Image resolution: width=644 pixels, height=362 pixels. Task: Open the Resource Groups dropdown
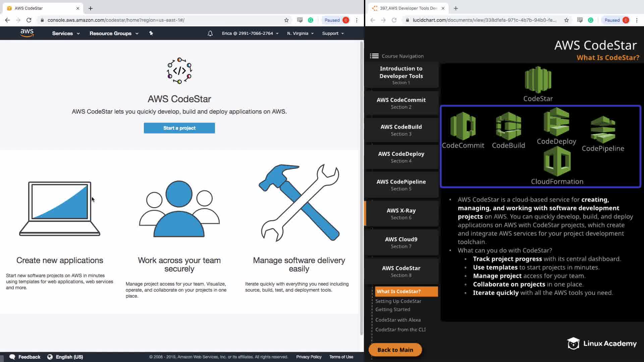[x=114, y=33]
